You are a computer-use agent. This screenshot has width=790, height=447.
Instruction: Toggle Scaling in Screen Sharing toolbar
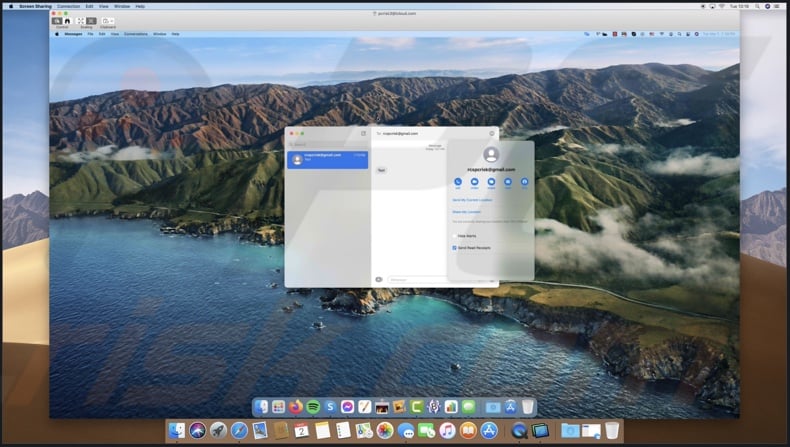coord(86,21)
